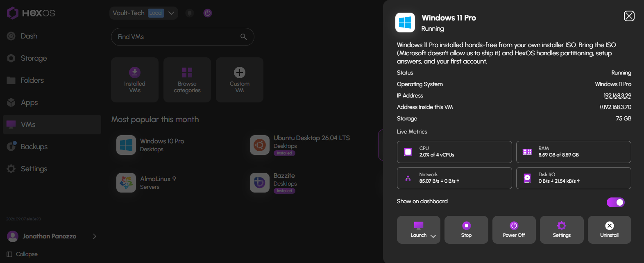The width and height of the screenshot is (644, 263).
Task: Open Storage in the sidebar
Action: click(52, 58)
